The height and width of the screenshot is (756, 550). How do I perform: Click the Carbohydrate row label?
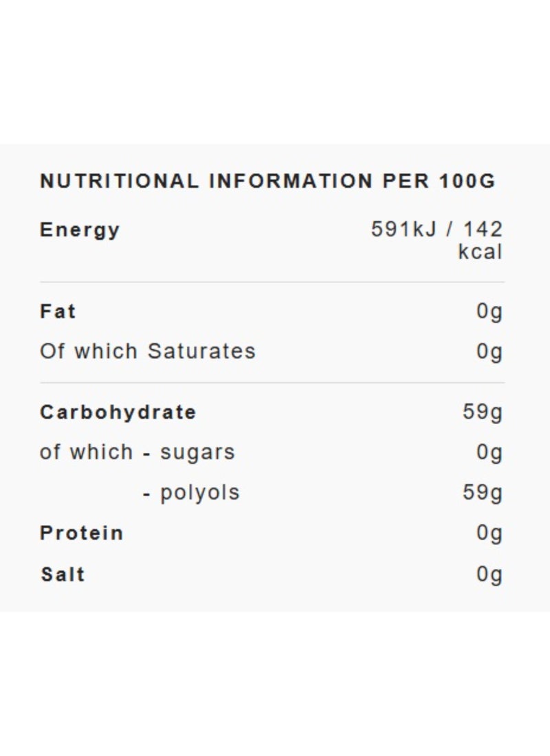pos(118,412)
